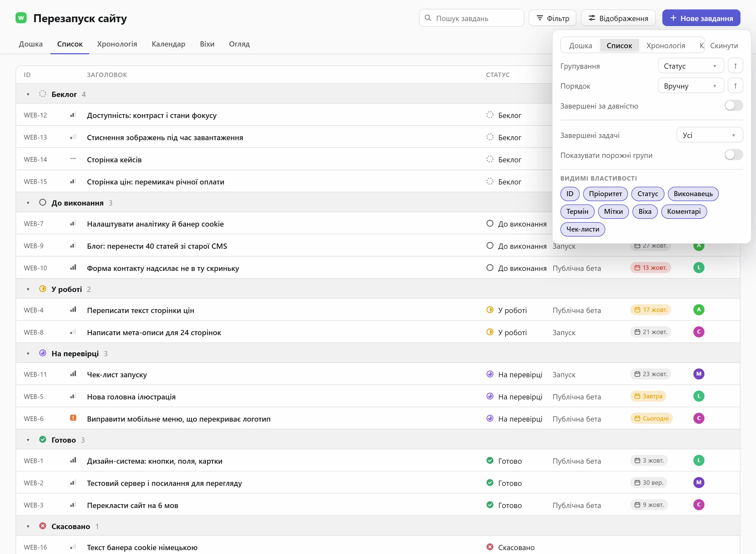Click assignee avatar C on WEB-8 row
Viewport: 756px width, 554px height.
pyautogui.click(x=699, y=332)
